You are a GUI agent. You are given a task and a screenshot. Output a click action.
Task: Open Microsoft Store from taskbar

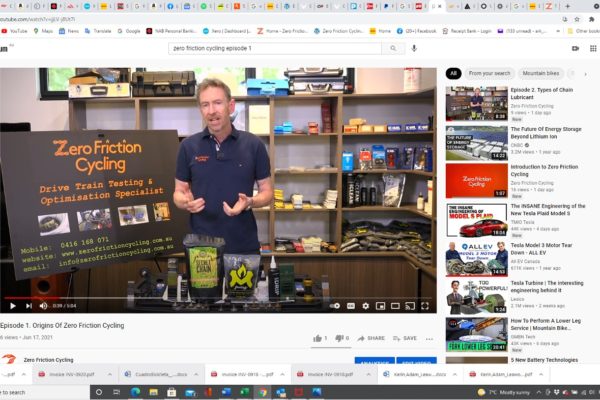[x=171, y=392]
